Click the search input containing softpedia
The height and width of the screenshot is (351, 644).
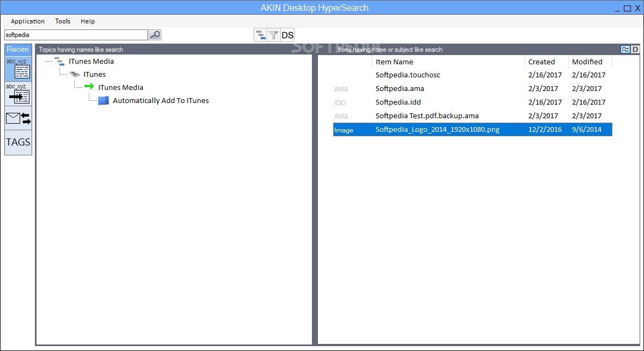click(76, 35)
